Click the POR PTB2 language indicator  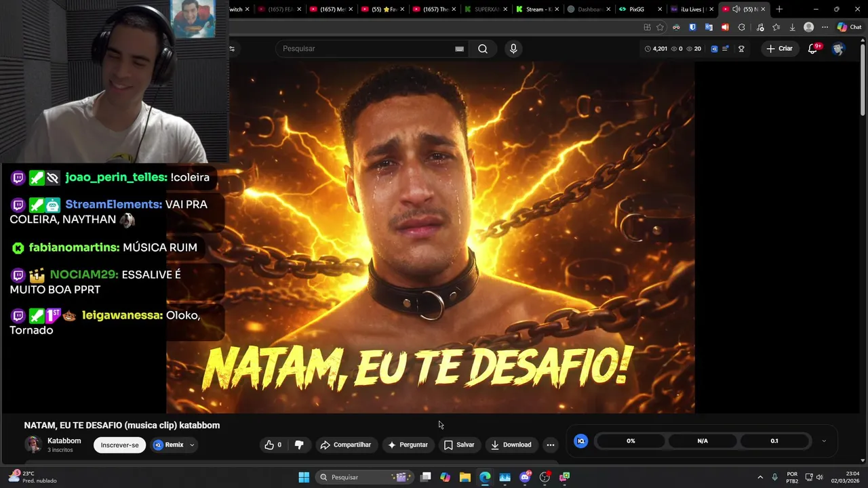pyautogui.click(x=792, y=477)
